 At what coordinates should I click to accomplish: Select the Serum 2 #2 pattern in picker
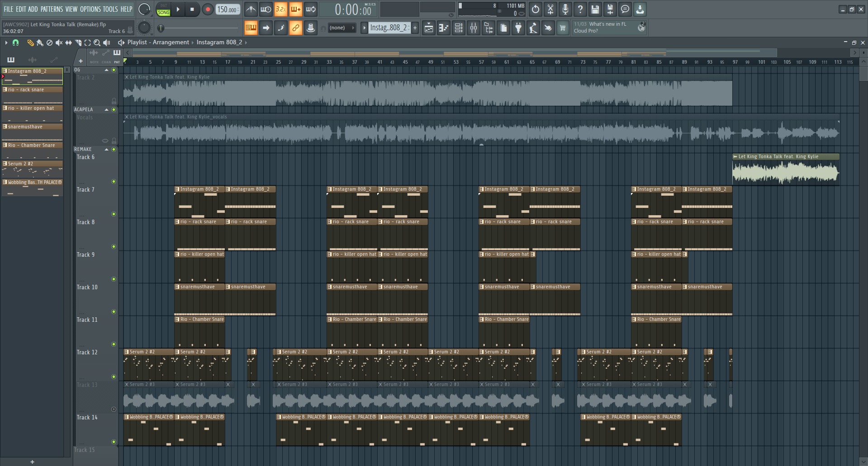[x=33, y=170]
